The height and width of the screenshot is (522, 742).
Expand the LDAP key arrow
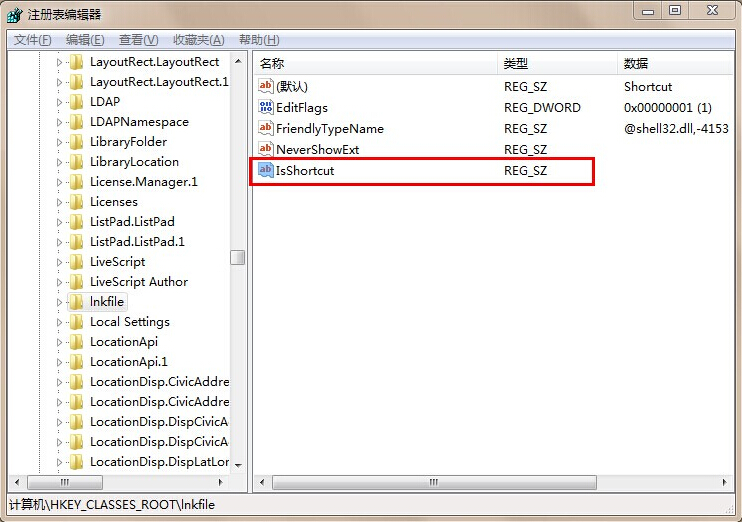coord(59,102)
